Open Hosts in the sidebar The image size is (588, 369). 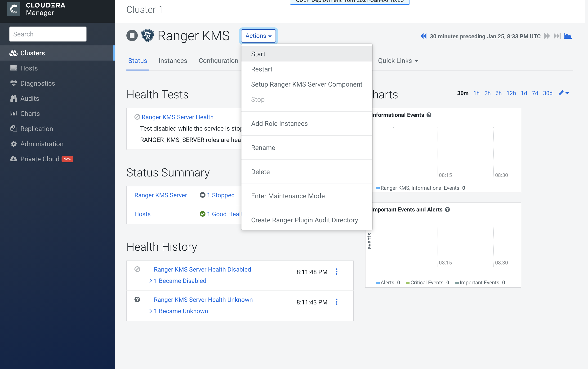point(57,68)
